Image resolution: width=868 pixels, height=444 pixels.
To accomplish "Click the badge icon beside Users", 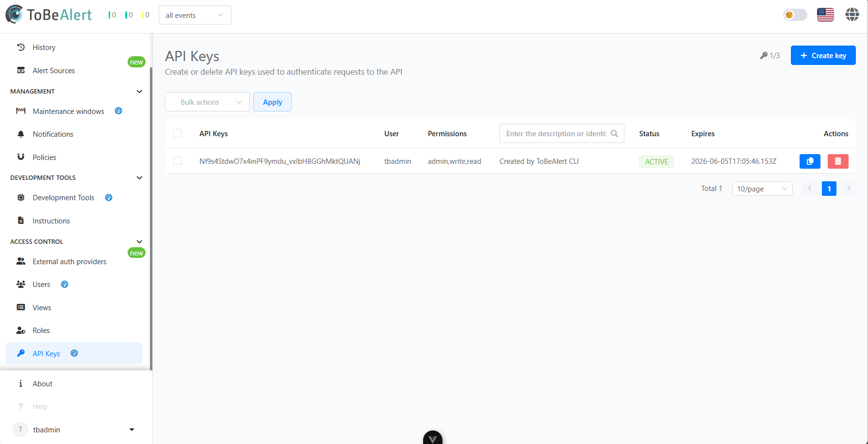I will pyautogui.click(x=65, y=284).
